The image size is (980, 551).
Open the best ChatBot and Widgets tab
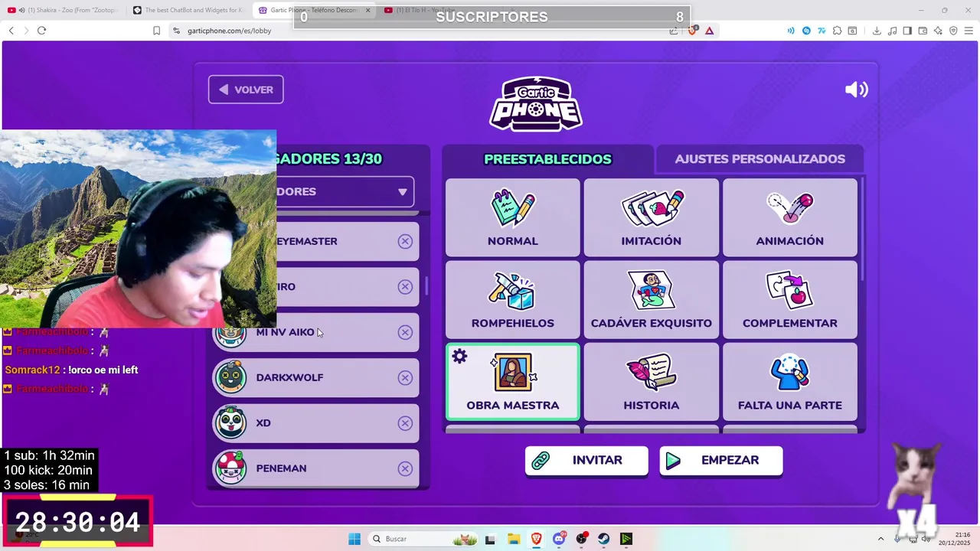coord(188,10)
